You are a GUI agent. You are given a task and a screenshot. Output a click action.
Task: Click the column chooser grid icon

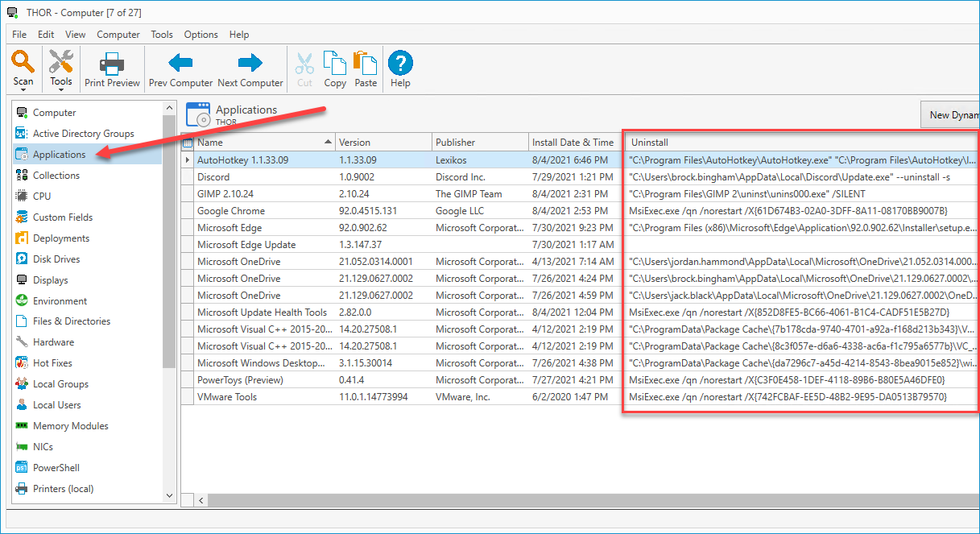188,143
